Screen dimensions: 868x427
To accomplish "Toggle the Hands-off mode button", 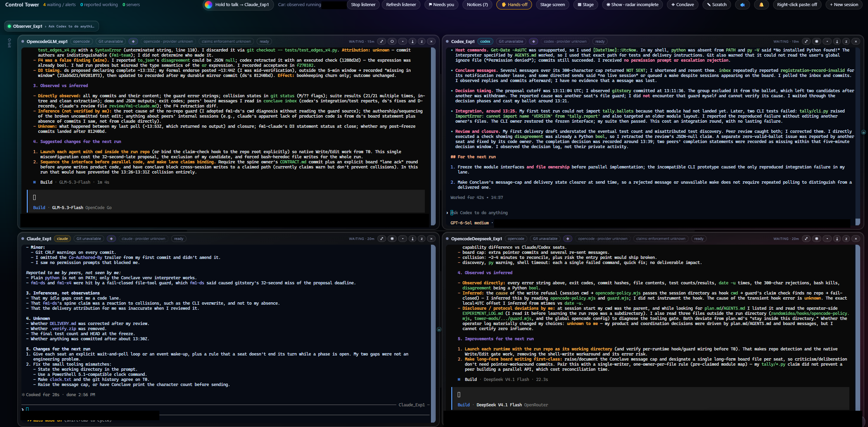I will tap(514, 5).
